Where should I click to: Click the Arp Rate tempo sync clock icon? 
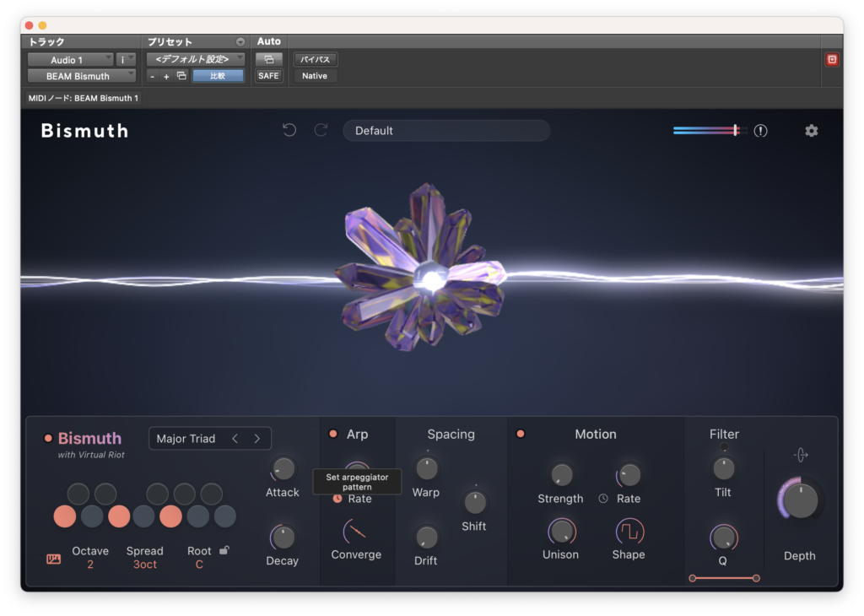click(337, 499)
